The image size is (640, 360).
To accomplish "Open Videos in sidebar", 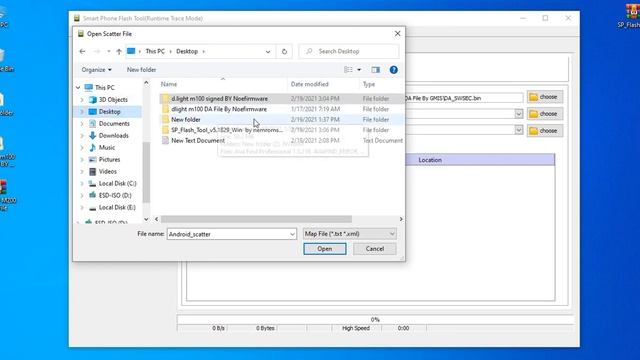I will [x=107, y=171].
